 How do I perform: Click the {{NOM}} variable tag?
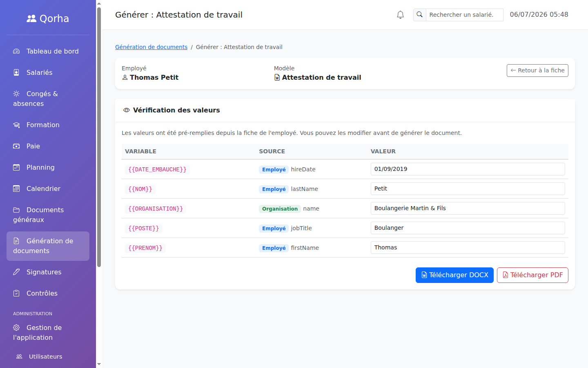[140, 189]
